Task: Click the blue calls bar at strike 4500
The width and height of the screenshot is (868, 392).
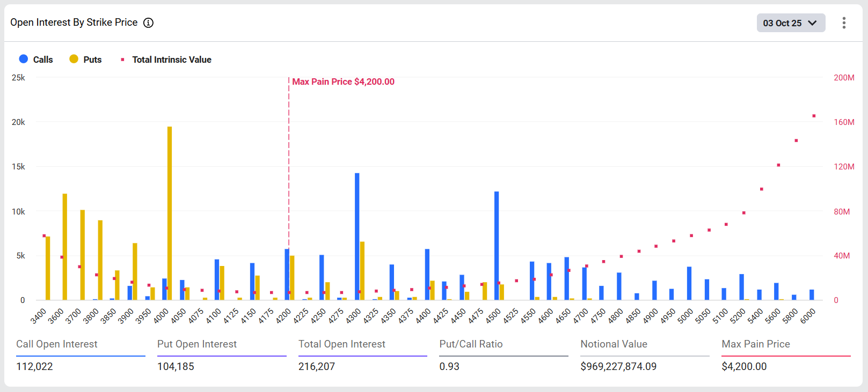Action: (x=497, y=246)
